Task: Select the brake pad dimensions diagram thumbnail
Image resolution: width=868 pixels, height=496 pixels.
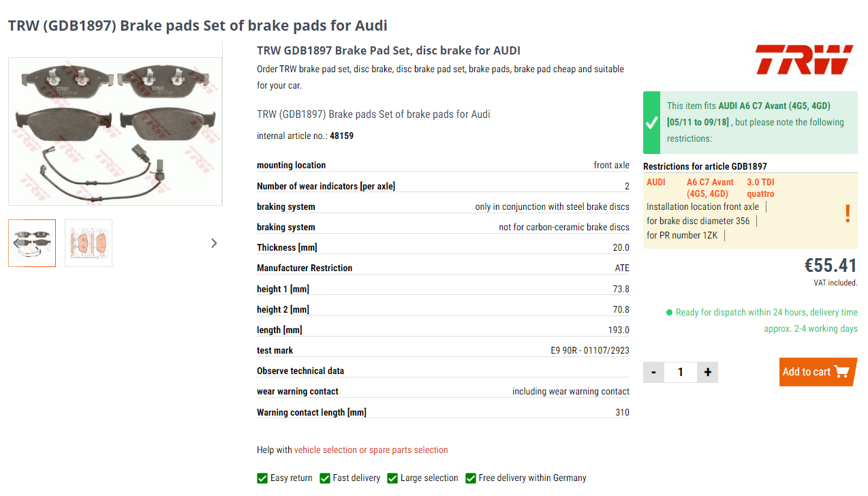Action: [89, 243]
